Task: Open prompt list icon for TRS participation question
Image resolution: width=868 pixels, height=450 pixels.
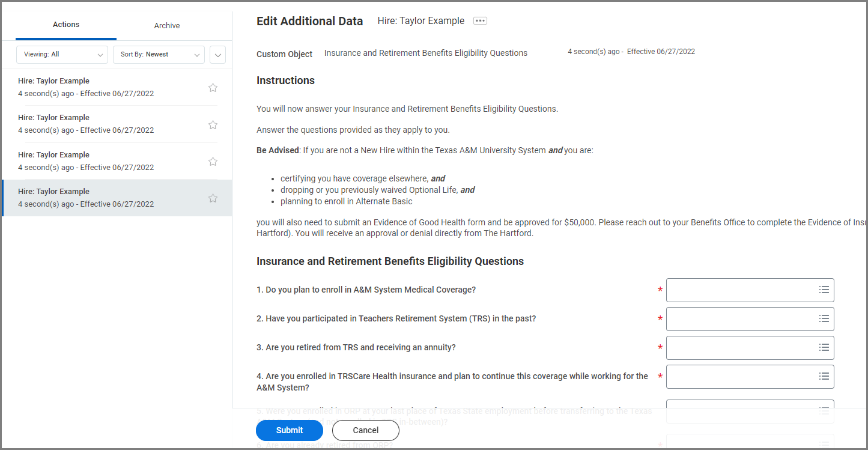Action: coord(824,318)
